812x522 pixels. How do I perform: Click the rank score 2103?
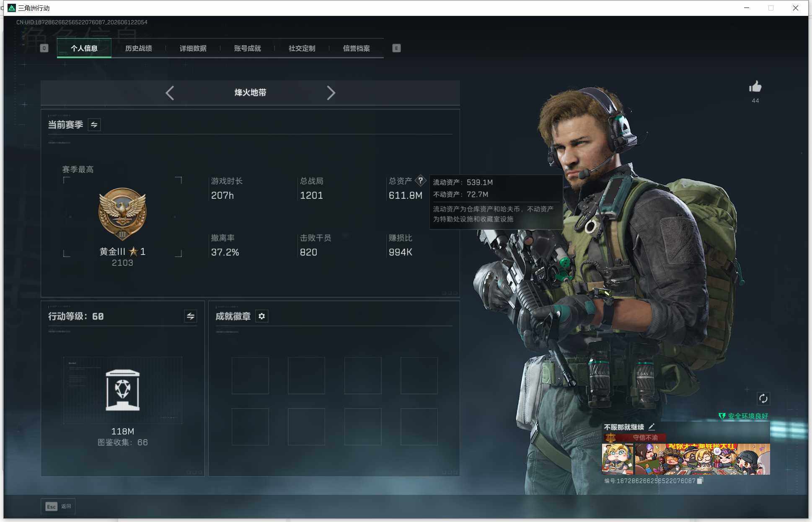click(122, 263)
